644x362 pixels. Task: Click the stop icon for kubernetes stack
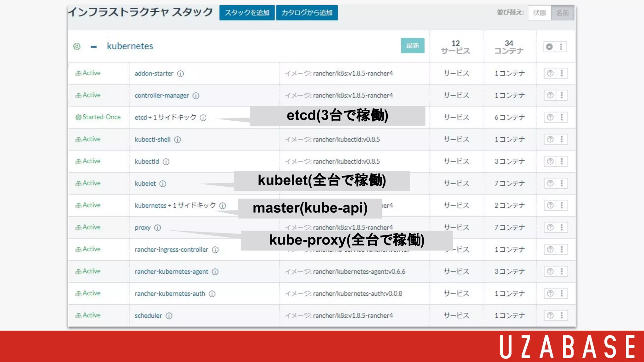pos(549,47)
